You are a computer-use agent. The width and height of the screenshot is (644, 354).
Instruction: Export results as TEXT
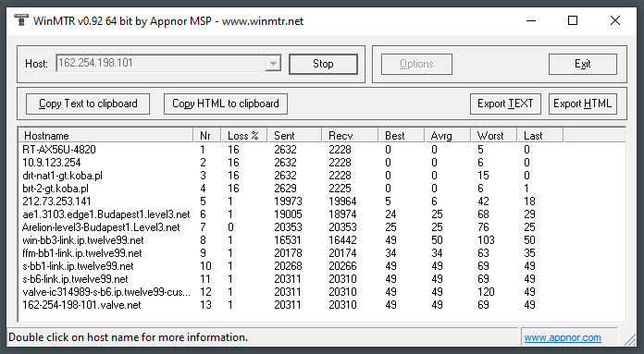[505, 104]
